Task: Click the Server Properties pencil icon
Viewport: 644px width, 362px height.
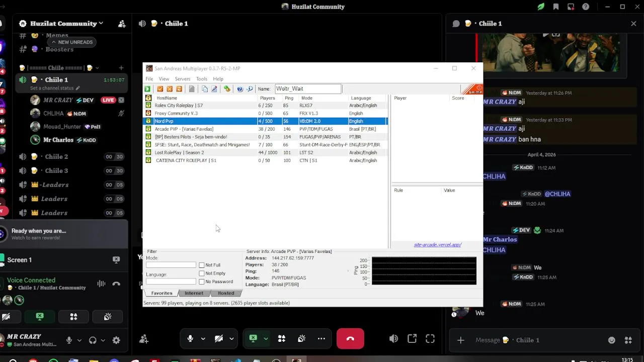Action: click(214, 89)
